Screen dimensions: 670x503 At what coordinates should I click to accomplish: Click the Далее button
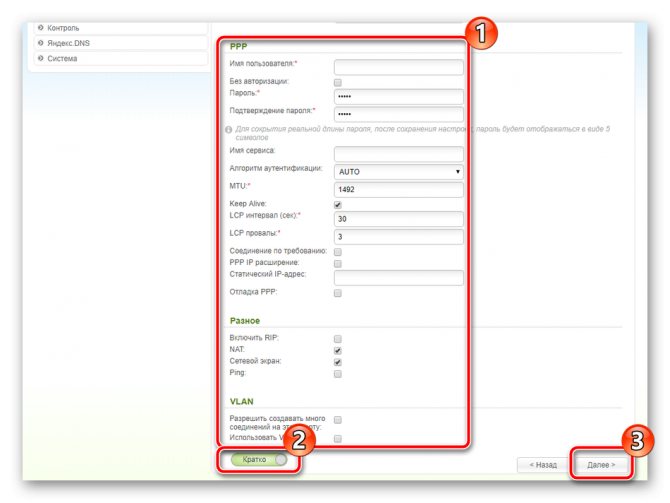(x=601, y=465)
